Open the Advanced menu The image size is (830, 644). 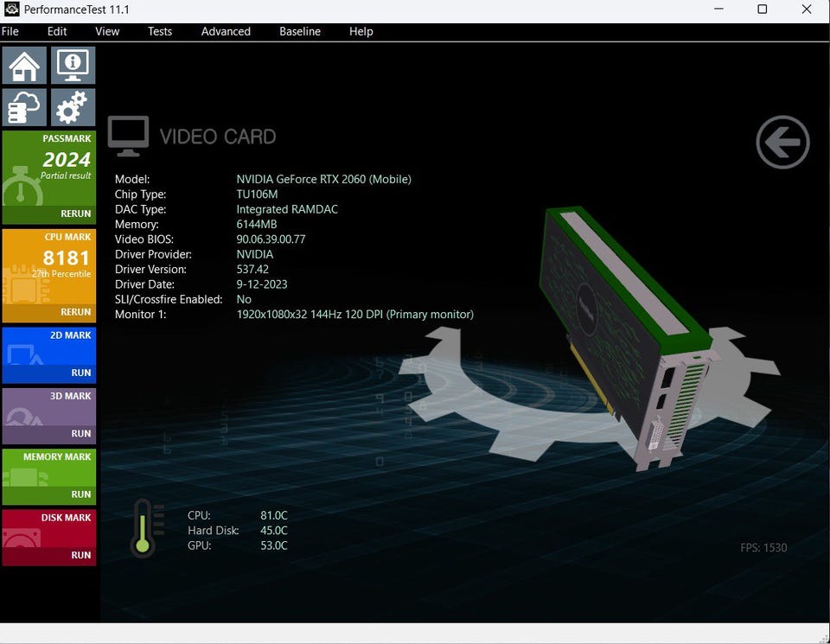(226, 31)
